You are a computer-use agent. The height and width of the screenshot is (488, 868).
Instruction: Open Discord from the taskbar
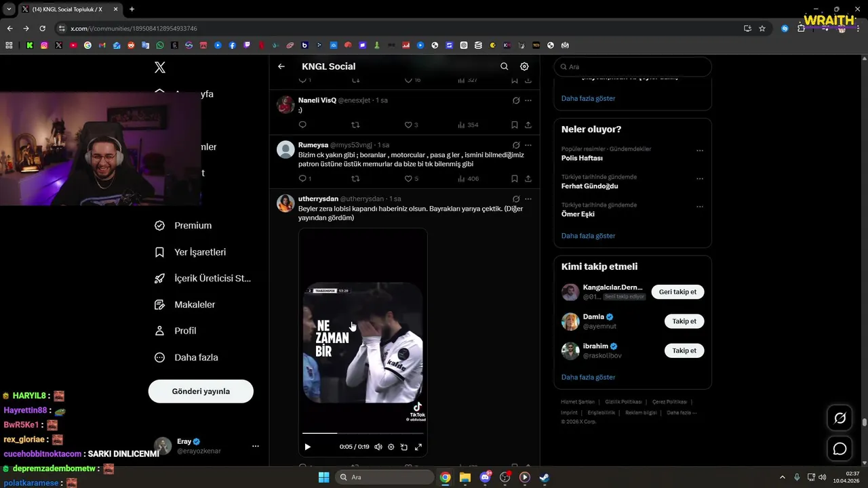click(485, 477)
